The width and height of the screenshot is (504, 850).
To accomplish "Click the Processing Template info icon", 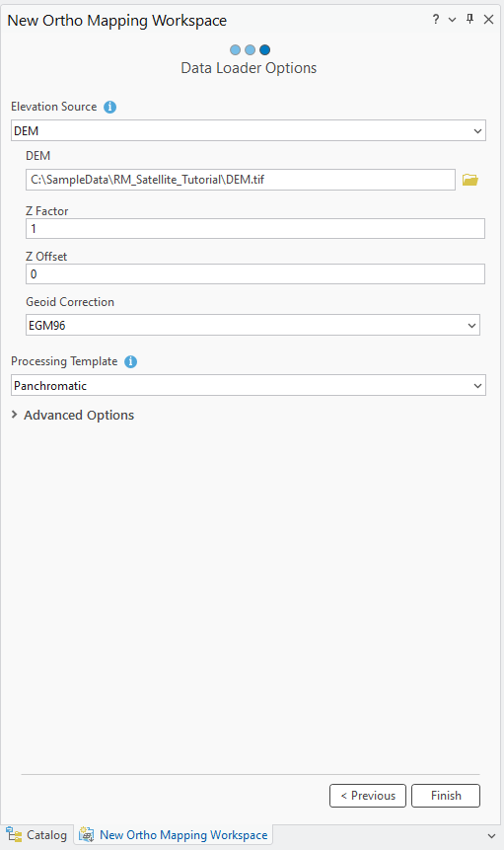I will 130,361.
